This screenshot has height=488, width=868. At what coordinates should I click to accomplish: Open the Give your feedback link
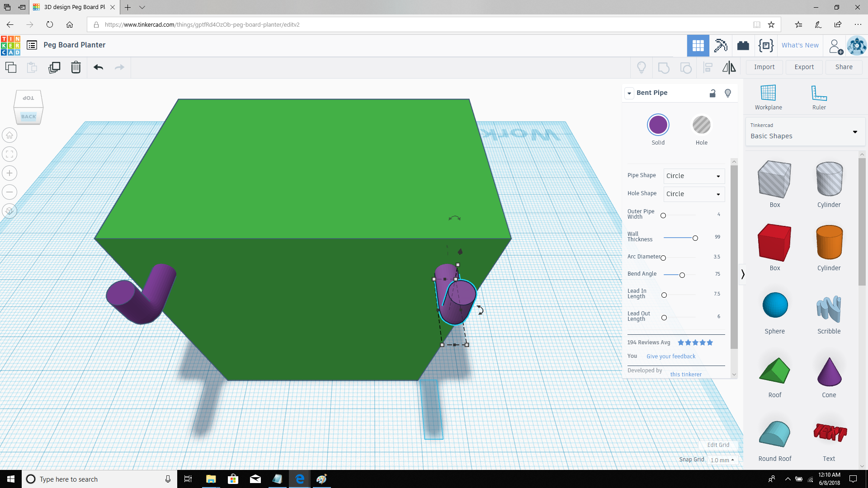[x=670, y=356]
